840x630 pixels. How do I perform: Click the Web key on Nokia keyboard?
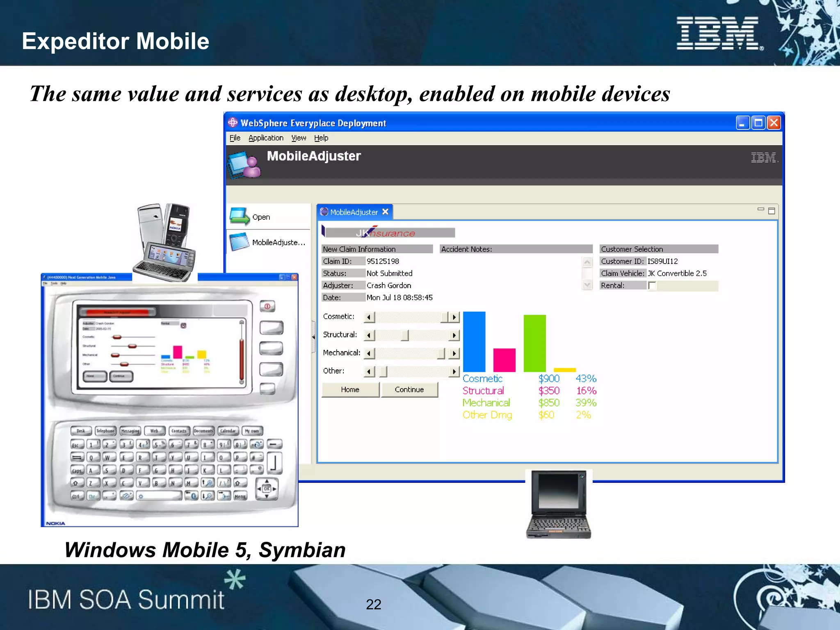click(x=154, y=431)
